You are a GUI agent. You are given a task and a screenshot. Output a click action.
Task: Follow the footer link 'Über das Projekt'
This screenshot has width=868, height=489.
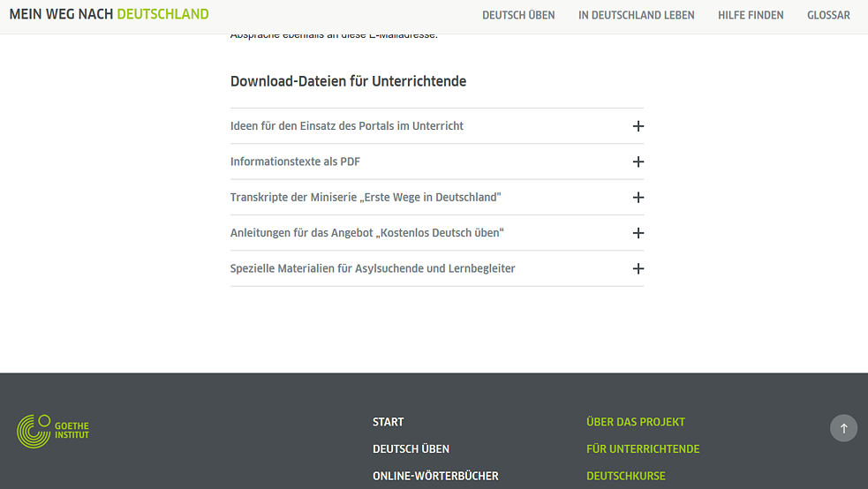coord(636,422)
